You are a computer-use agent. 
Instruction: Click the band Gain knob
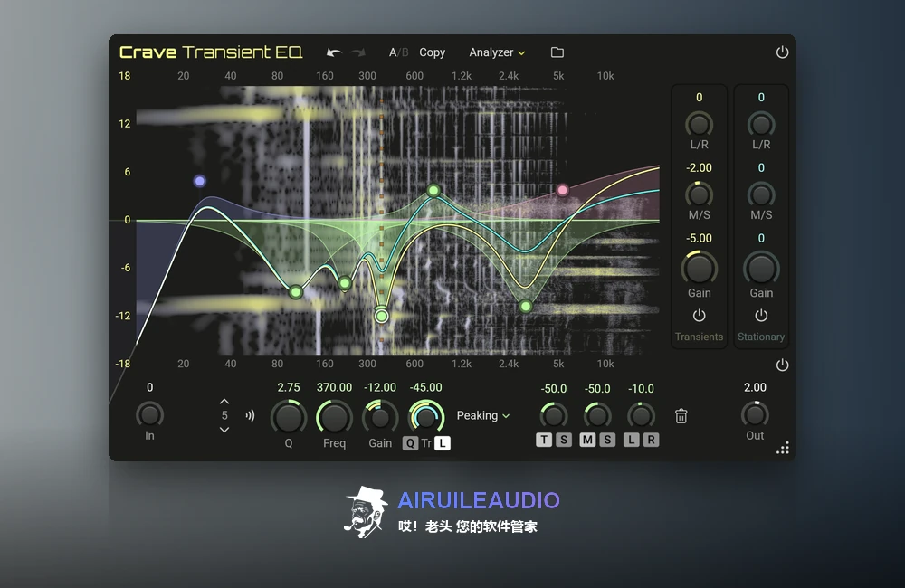pos(380,417)
